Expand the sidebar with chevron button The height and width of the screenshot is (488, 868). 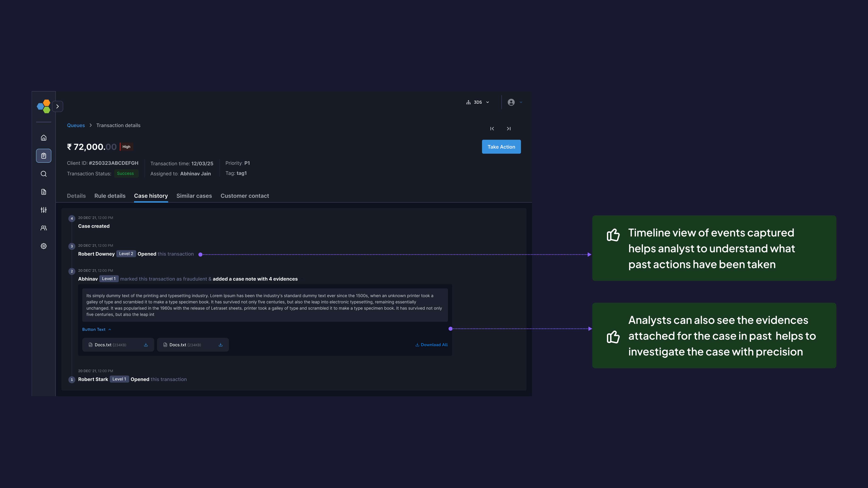58,106
